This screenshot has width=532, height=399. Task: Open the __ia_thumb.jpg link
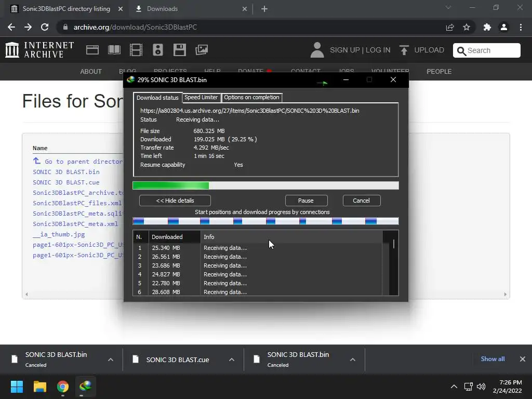[x=59, y=234]
